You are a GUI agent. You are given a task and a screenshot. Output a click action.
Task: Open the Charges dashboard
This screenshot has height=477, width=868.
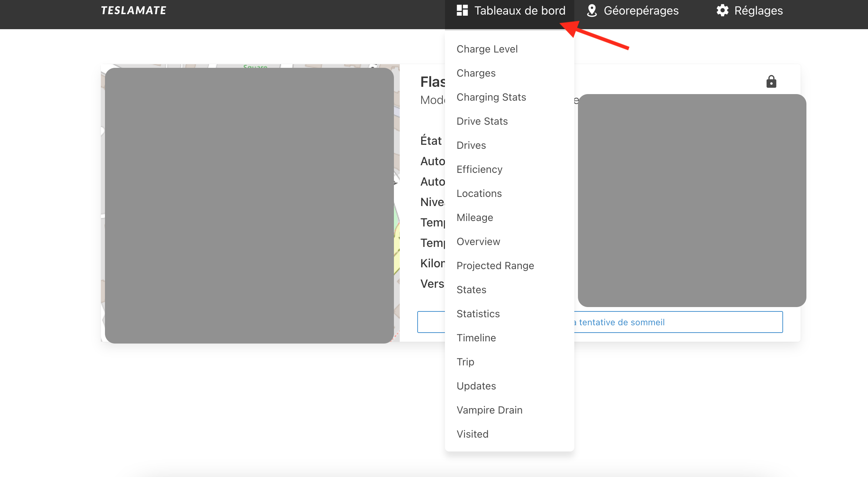476,73
